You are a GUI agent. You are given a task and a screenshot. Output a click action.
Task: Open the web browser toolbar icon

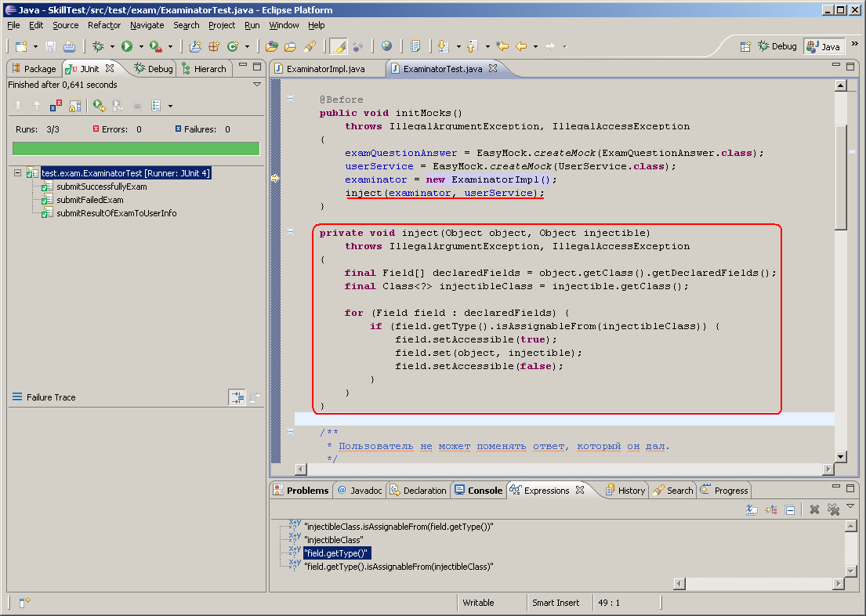tap(387, 46)
